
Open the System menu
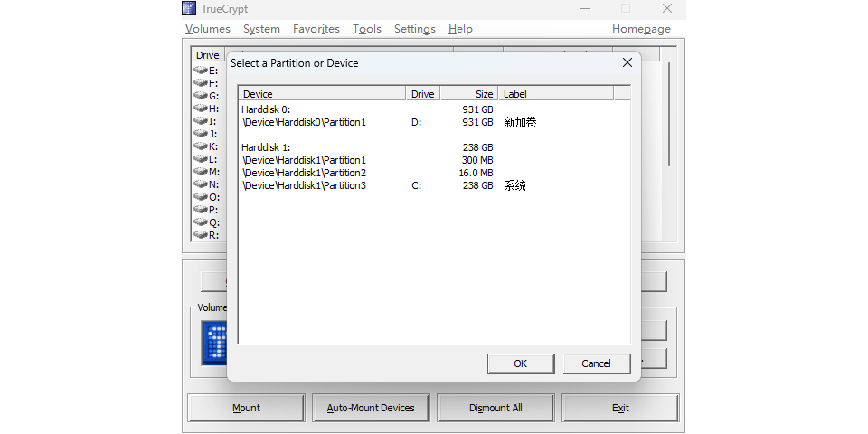tap(261, 29)
